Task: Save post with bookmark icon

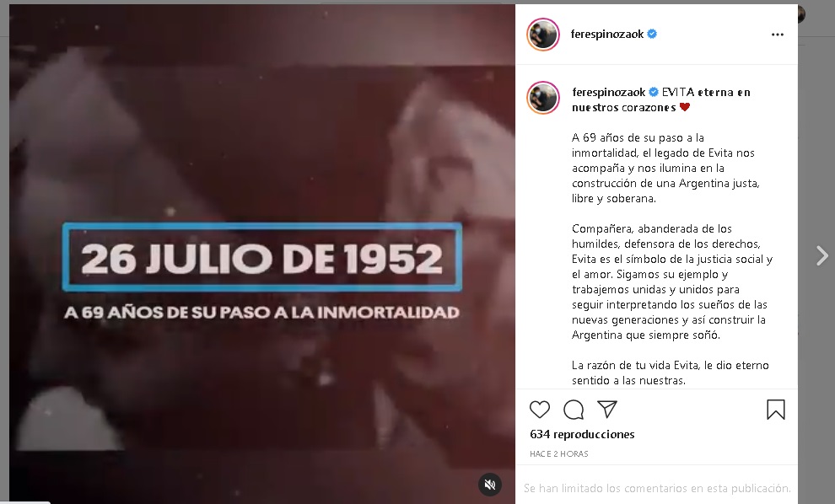Action: point(776,410)
